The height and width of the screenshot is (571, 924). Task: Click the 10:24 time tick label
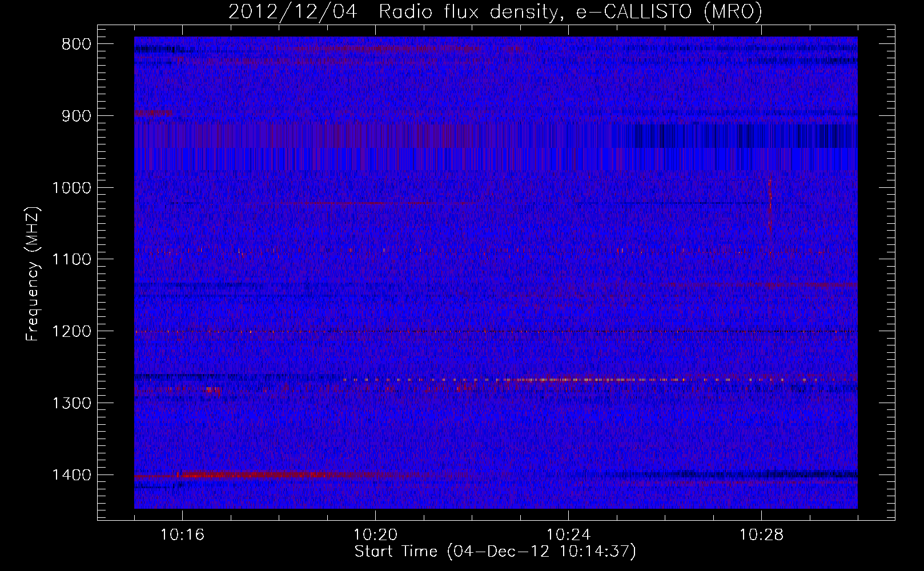pos(568,535)
